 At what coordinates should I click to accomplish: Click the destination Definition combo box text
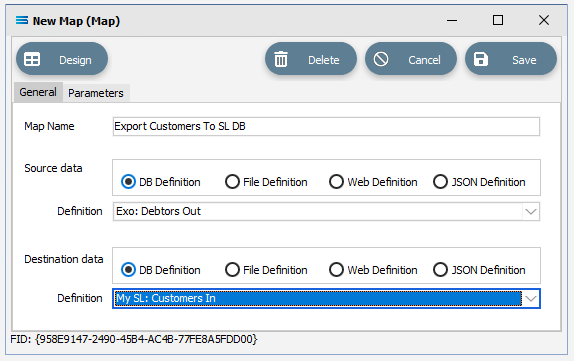[x=165, y=298]
